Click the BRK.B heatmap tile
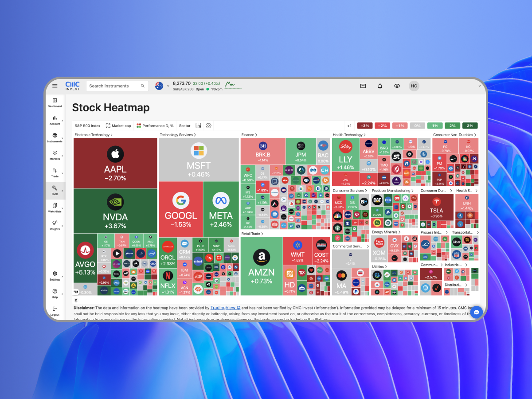 [262, 151]
